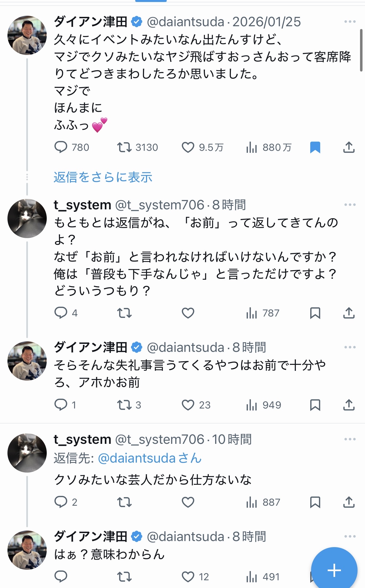Tap the blue compose tweet button
365x588 pixels.
coord(334,570)
